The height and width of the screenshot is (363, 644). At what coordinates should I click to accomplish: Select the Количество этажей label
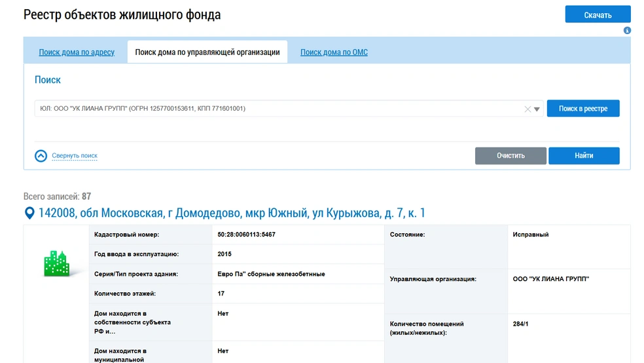tap(125, 294)
